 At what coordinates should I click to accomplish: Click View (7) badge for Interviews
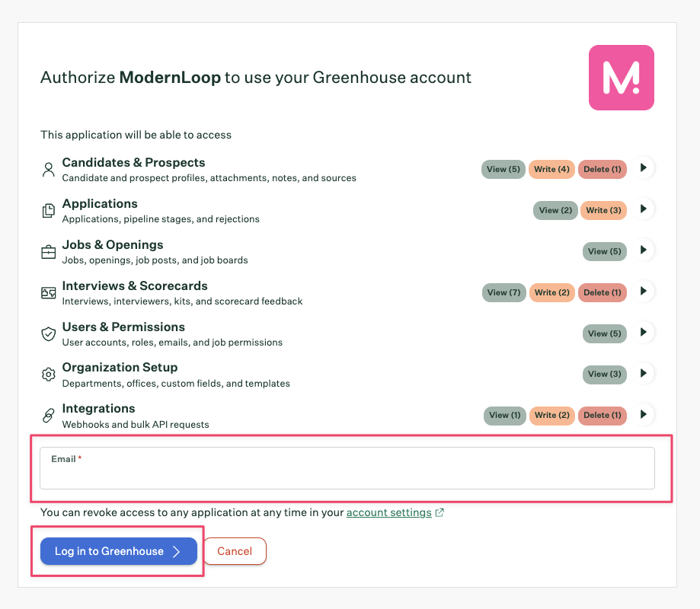pos(503,292)
